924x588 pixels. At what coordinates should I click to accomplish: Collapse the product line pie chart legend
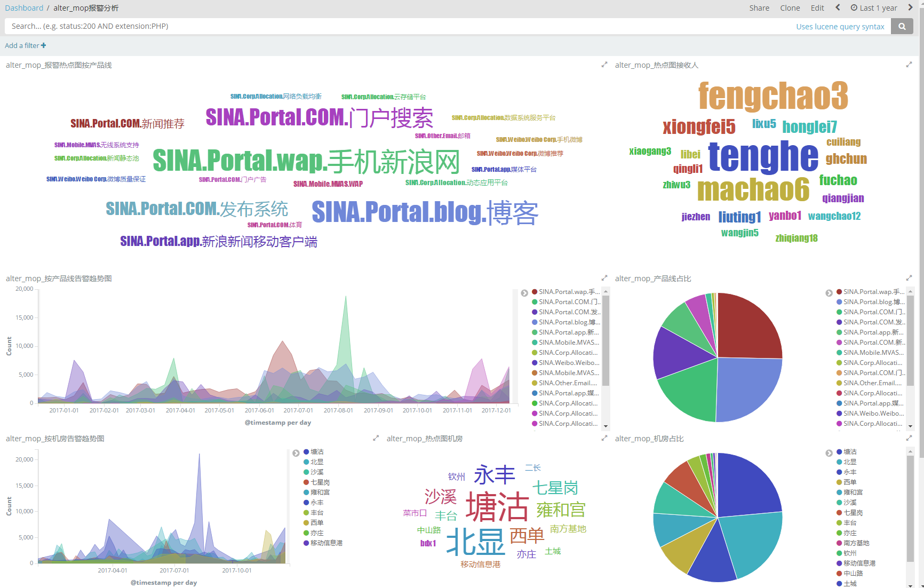coord(829,293)
